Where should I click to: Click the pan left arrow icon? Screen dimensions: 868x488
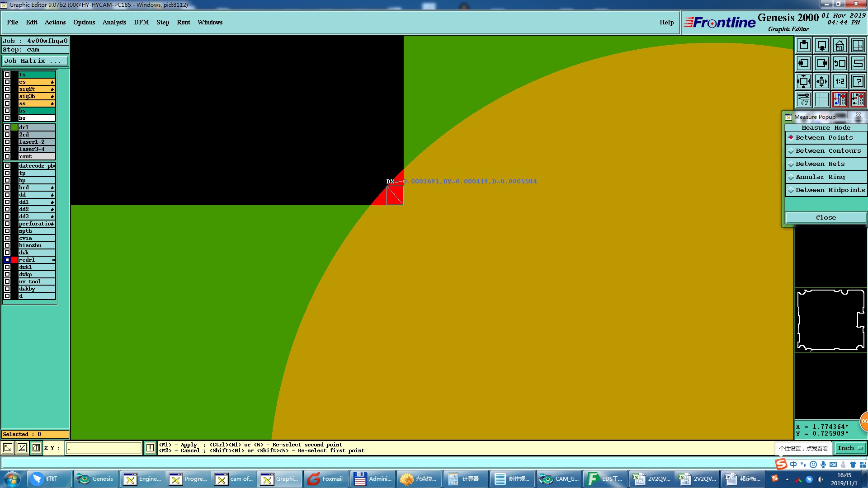click(x=804, y=63)
